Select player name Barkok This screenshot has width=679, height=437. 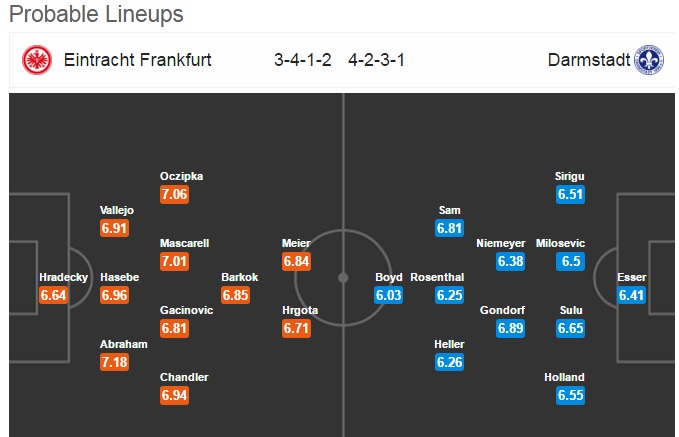(240, 277)
